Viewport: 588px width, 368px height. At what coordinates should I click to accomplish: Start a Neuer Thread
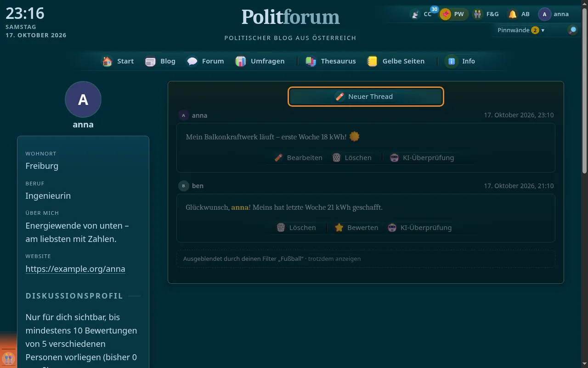[x=366, y=97]
